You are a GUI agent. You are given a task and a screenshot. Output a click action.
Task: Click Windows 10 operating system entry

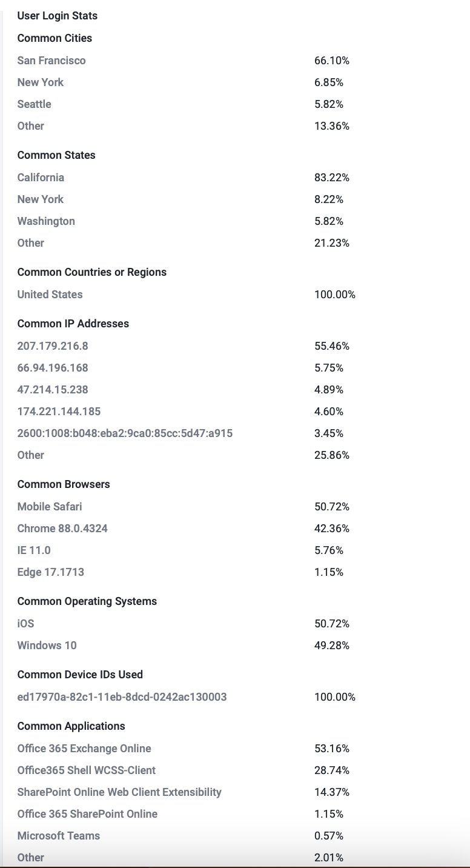pyautogui.click(x=47, y=646)
